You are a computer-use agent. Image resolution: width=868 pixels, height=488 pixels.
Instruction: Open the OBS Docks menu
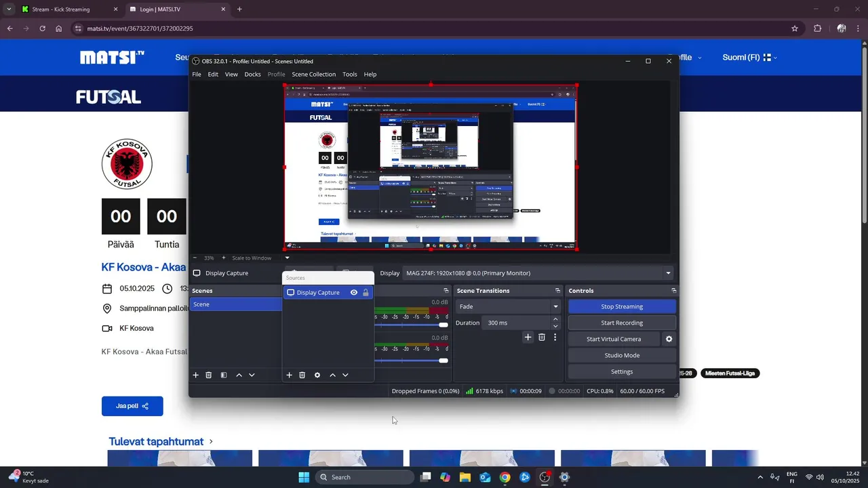tap(252, 75)
